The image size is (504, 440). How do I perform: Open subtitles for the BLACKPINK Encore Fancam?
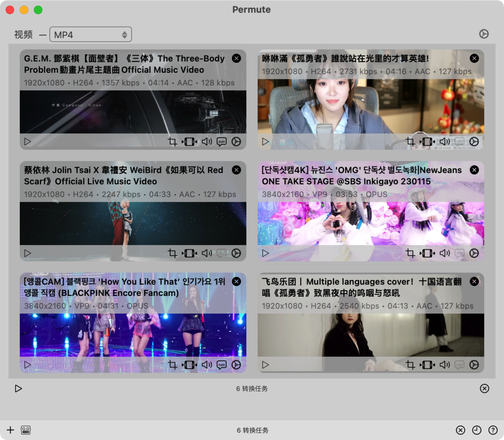(x=221, y=365)
